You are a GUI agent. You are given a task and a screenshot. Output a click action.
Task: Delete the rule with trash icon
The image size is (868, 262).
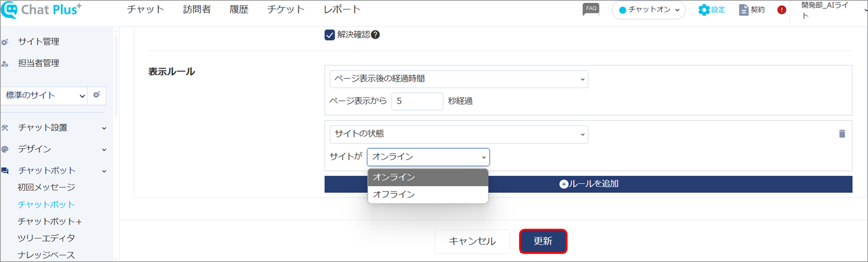click(842, 134)
